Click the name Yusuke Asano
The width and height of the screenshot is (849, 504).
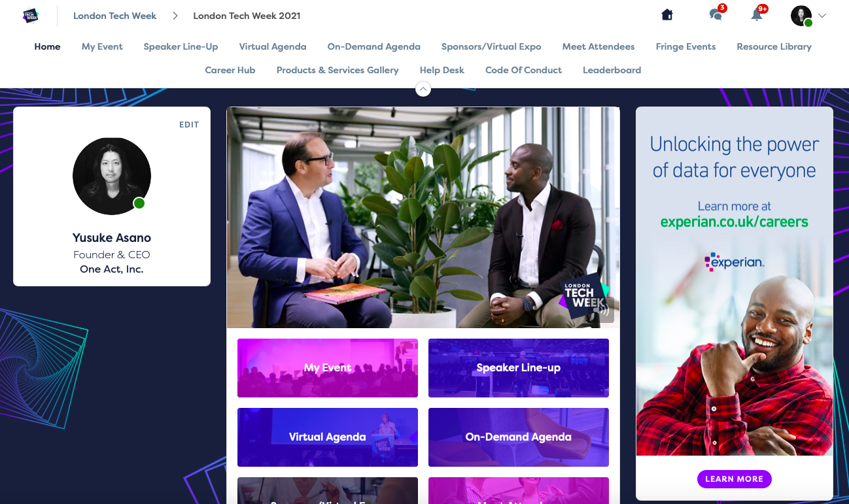(x=112, y=238)
